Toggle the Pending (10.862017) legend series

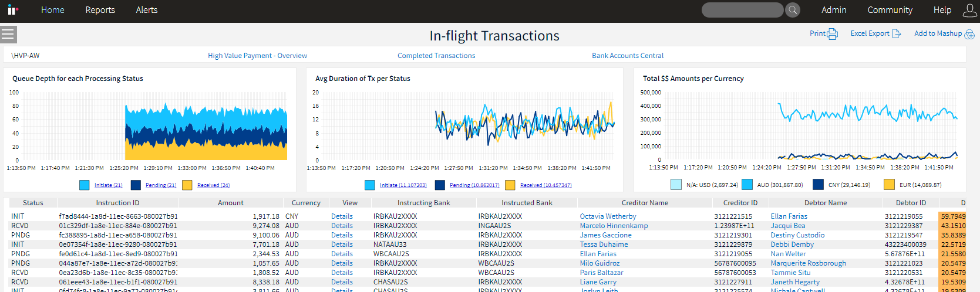tap(474, 185)
